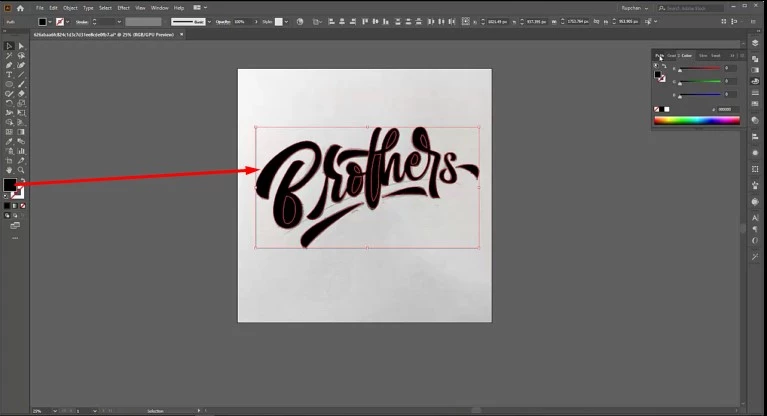Expand the brush definition dropdown

coord(210,22)
